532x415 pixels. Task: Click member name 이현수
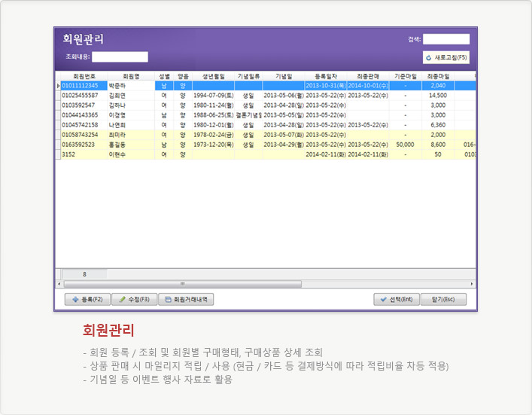[x=131, y=154]
